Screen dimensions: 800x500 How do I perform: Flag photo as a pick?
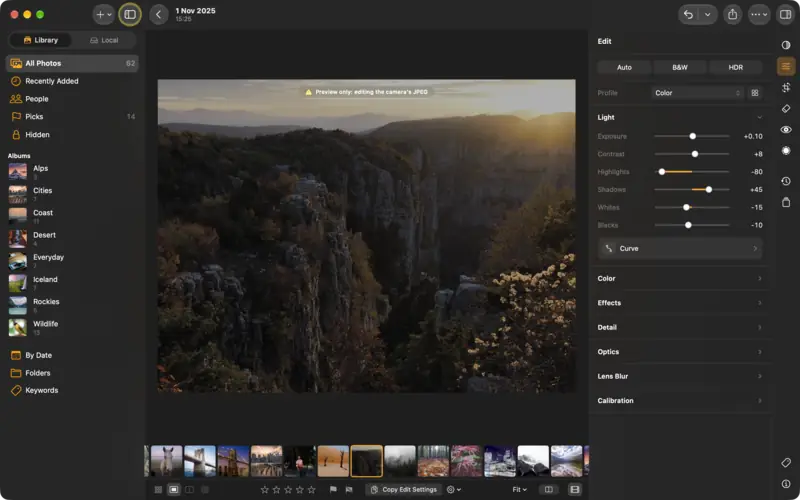tap(333, 489)
